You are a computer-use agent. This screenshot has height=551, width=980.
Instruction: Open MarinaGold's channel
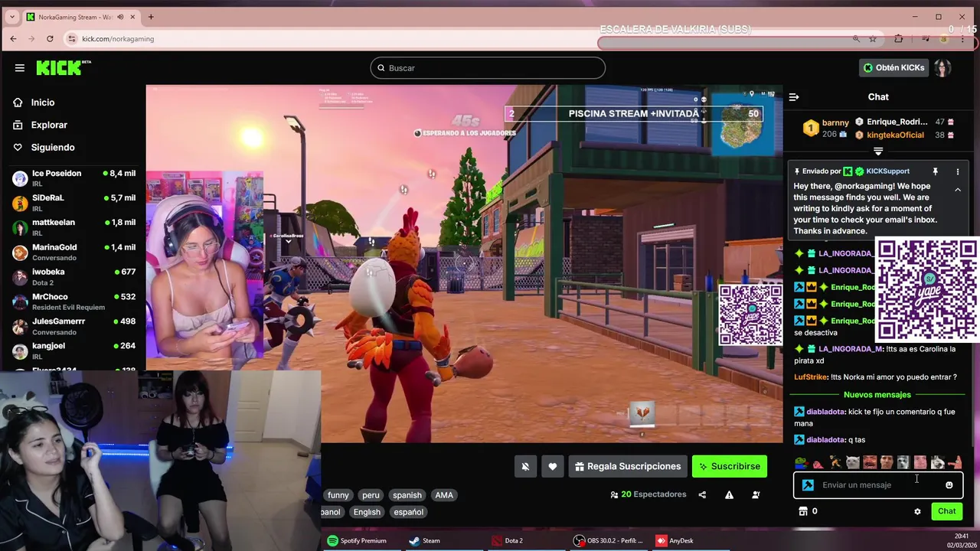73,252
